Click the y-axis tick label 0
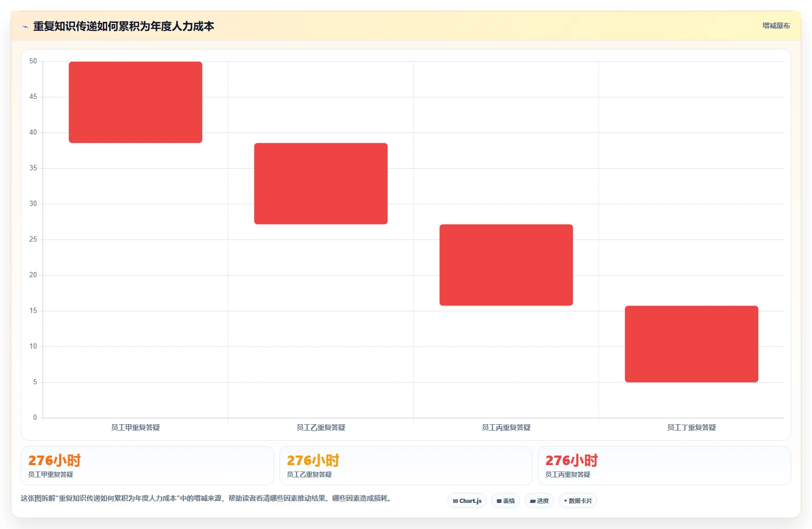The height and width of the screenshot is (529, 812). click(35, 418)
